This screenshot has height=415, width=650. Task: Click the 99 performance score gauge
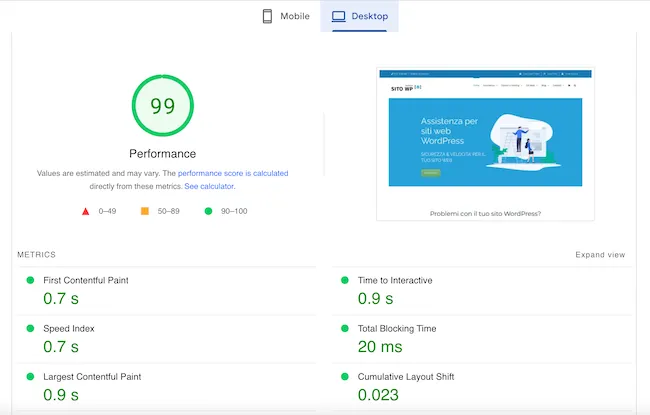pos(162,106)
